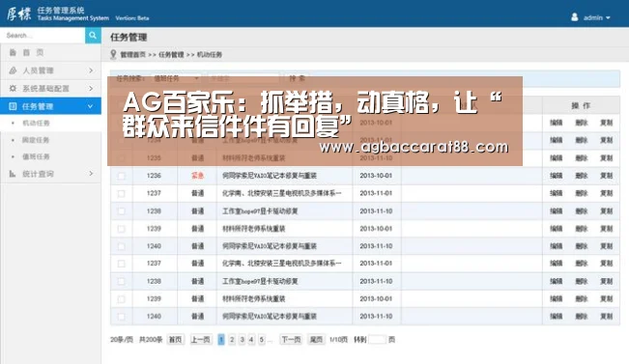Click the admin user avatar icon
629x364 pixels.
(x=575, y=16)
